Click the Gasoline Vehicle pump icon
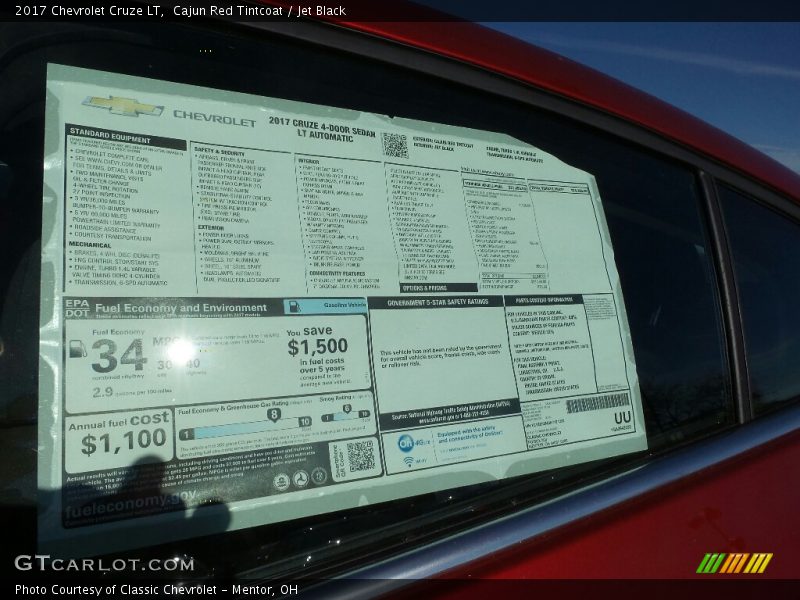The width and height of the screenshot is (800, 600). [x=294, y=306]
